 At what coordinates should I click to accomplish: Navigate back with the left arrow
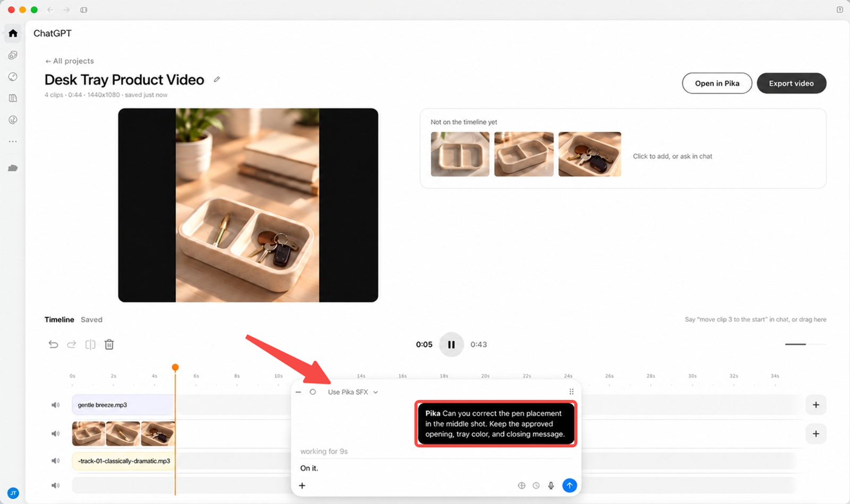[50, 10]
